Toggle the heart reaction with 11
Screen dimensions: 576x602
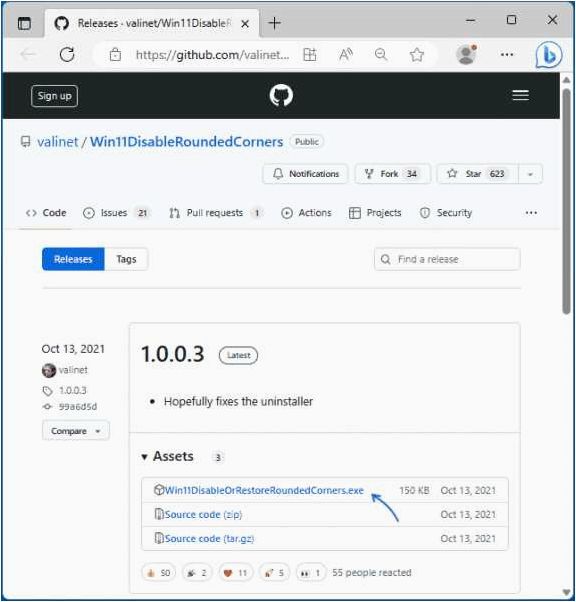coord(235,573)
